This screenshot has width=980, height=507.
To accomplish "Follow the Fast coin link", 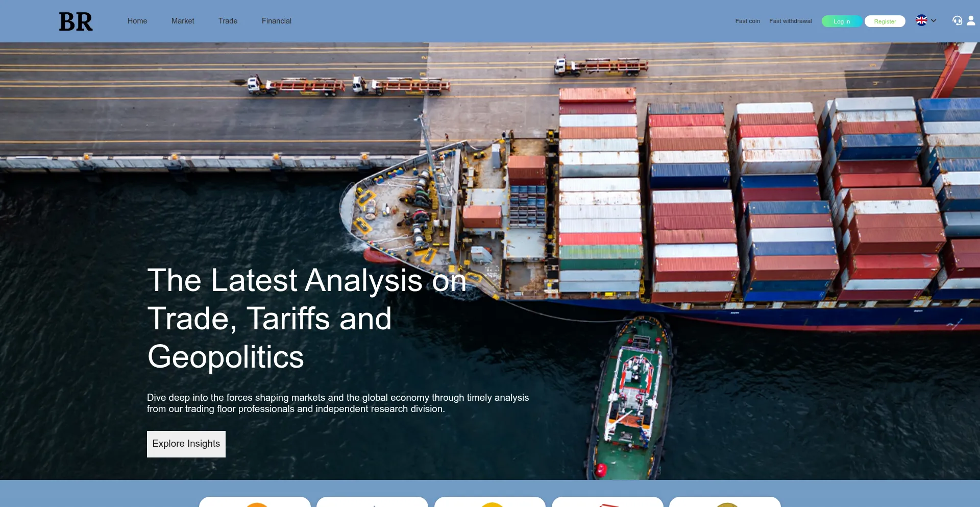I will click(747, 21).
